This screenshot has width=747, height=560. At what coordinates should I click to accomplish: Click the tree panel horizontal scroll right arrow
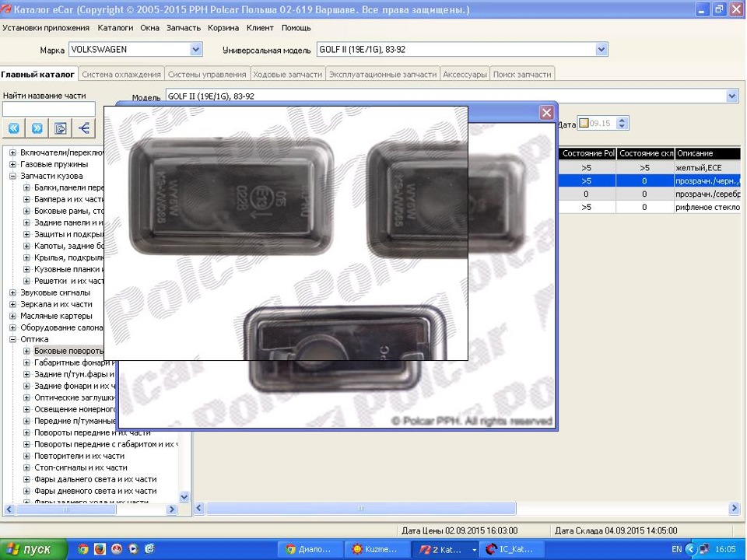pyautogui.click(x=171, y=509)
